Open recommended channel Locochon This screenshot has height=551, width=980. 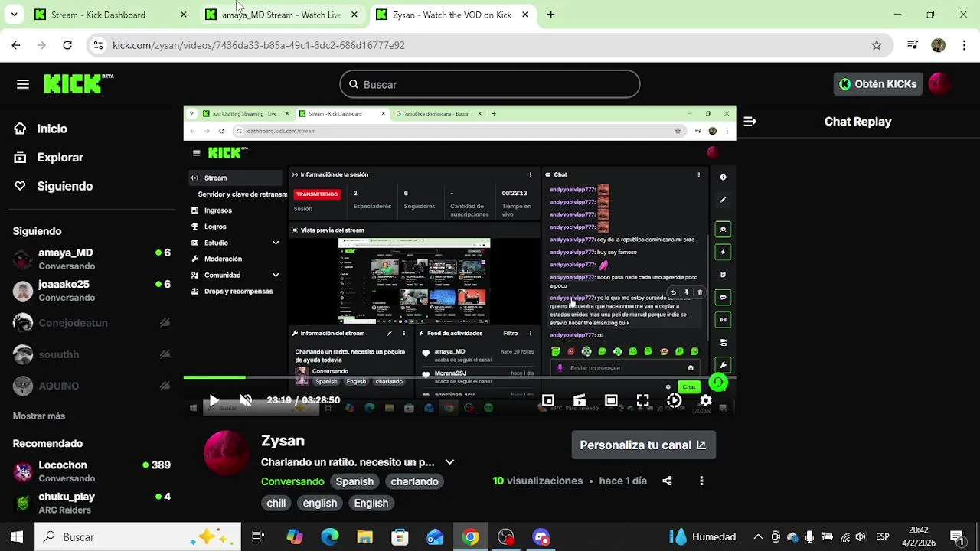92,471
